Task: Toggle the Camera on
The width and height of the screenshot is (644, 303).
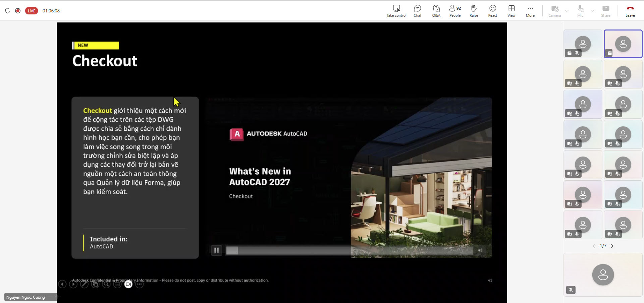Action: tap(554, 11)
